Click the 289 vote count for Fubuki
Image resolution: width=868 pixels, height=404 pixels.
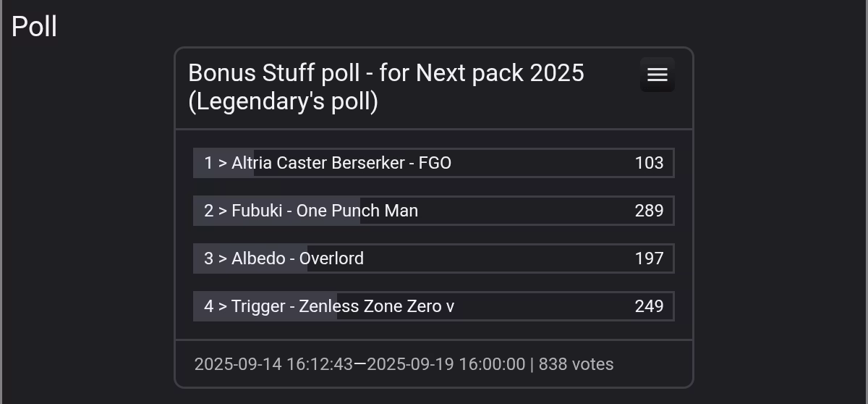coord(649,211)
